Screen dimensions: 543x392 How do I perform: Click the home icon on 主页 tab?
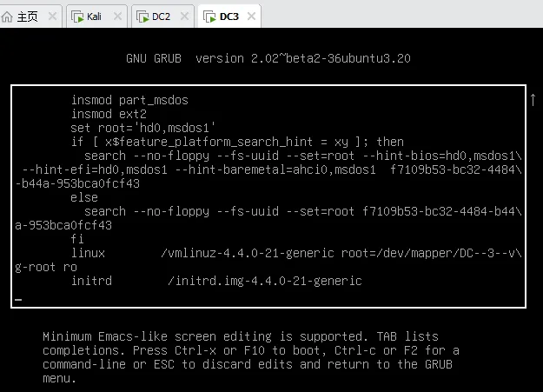pyautogui.click(x=7, y=17)
